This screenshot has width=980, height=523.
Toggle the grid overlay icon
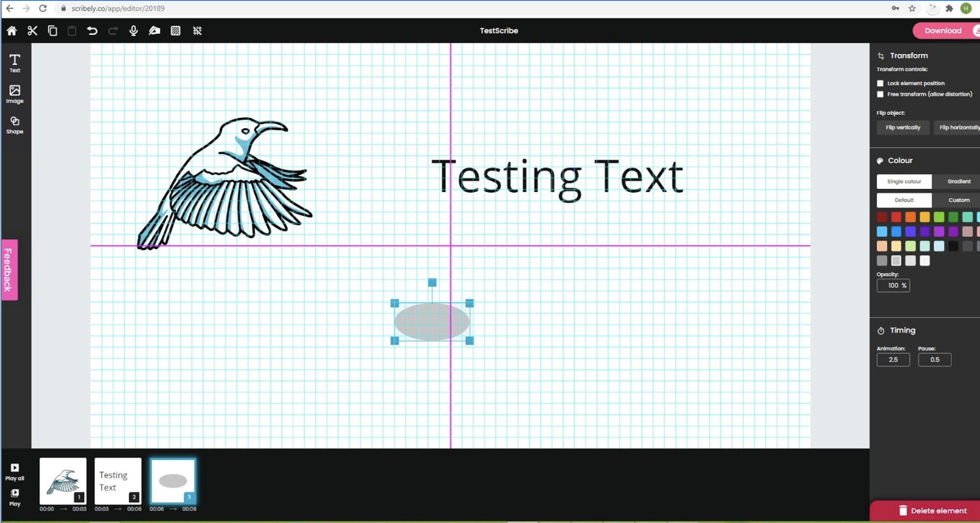pos(197,30)
